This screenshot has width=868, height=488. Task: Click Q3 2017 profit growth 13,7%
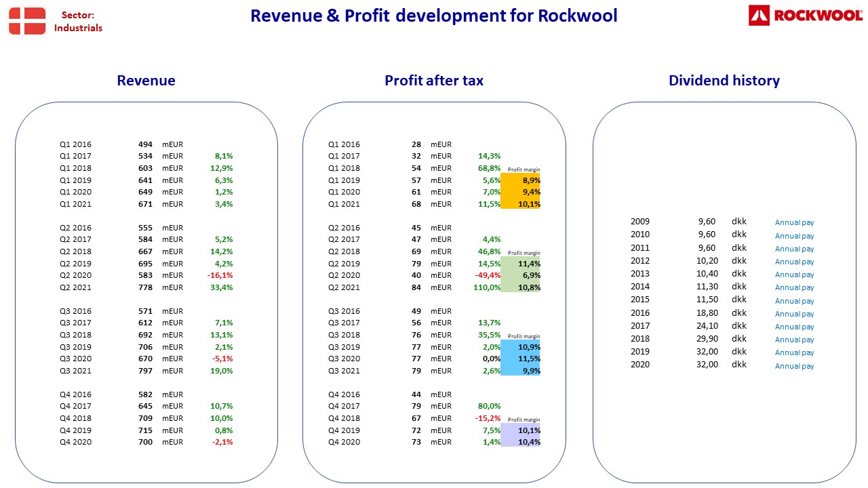[x=490, y=323]
